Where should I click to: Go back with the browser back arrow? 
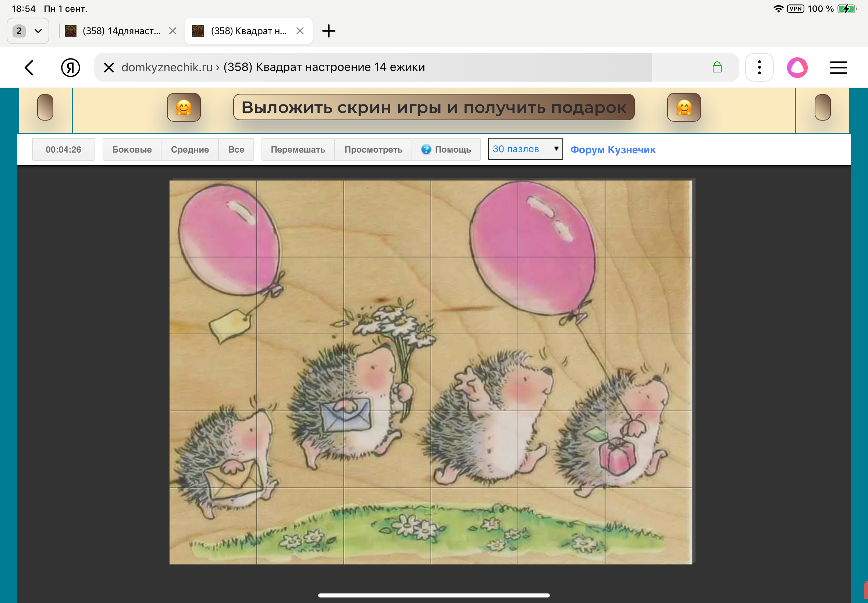point(29,68)
